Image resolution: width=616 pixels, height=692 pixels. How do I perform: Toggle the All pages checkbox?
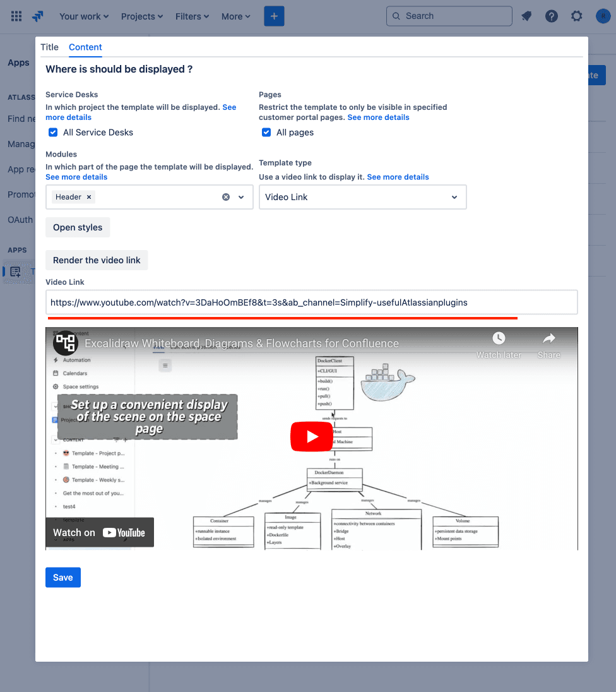click(x=266, y=133)
